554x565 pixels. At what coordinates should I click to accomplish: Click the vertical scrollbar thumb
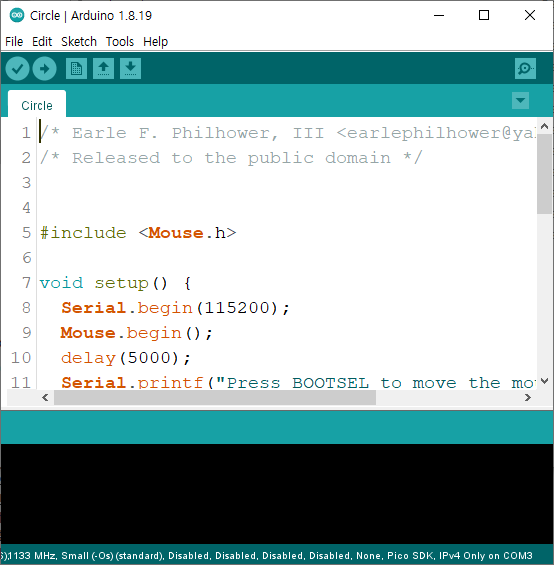[x=544, y=174]
